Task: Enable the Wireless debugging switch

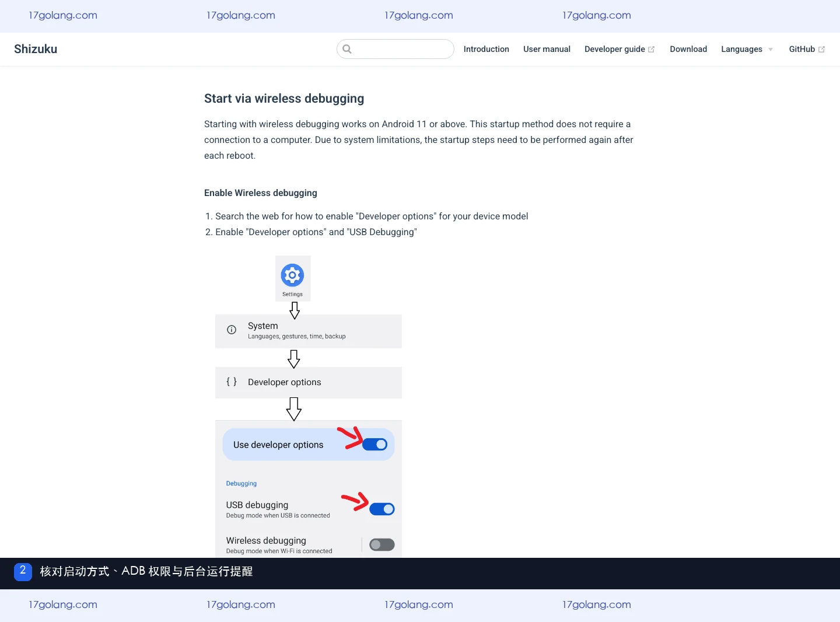Action: click(x=382, y=544)
